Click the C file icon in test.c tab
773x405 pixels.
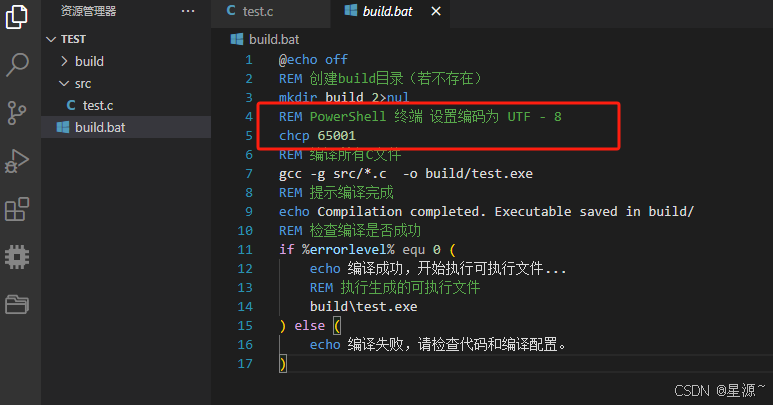click(x=231, y=10)
